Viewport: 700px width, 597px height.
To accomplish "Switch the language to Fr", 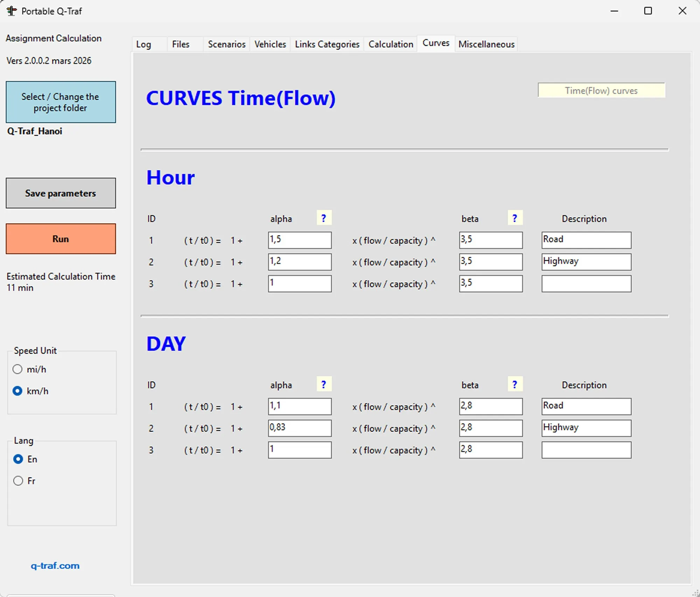I will click(18, 481).
